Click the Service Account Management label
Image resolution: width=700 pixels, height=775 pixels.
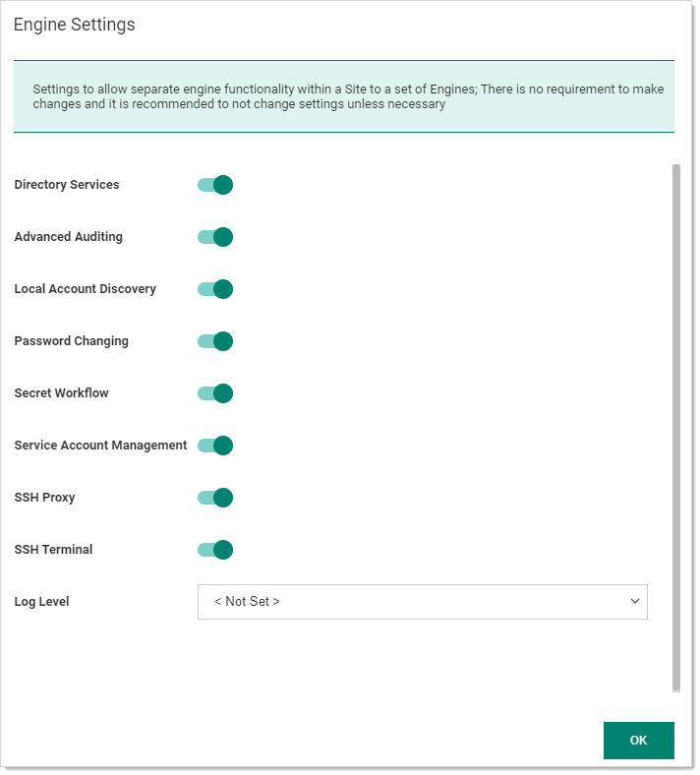point(101,446)
